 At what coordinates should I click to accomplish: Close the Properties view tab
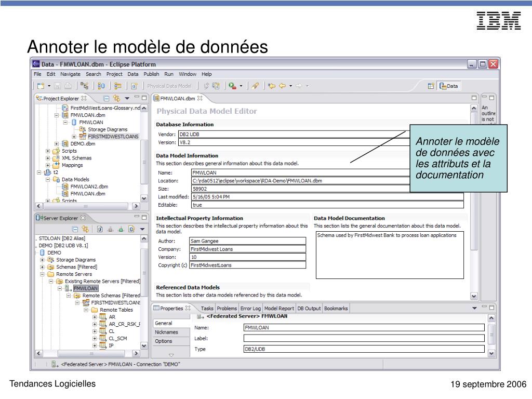[x=188, y=308]
